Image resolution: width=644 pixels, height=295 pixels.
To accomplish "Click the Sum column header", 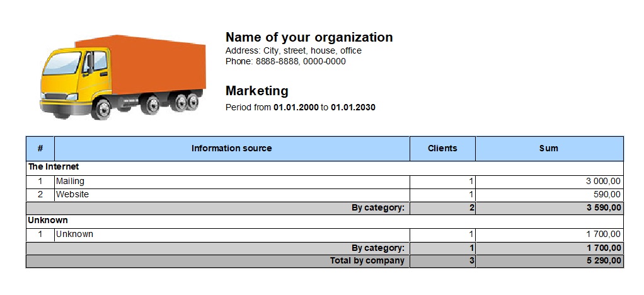I will click(x=549, y=148).
